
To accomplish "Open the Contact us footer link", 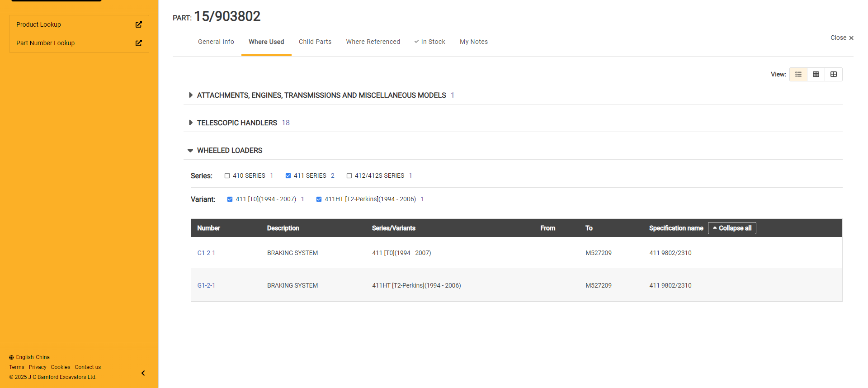I will tap(88, 367).
